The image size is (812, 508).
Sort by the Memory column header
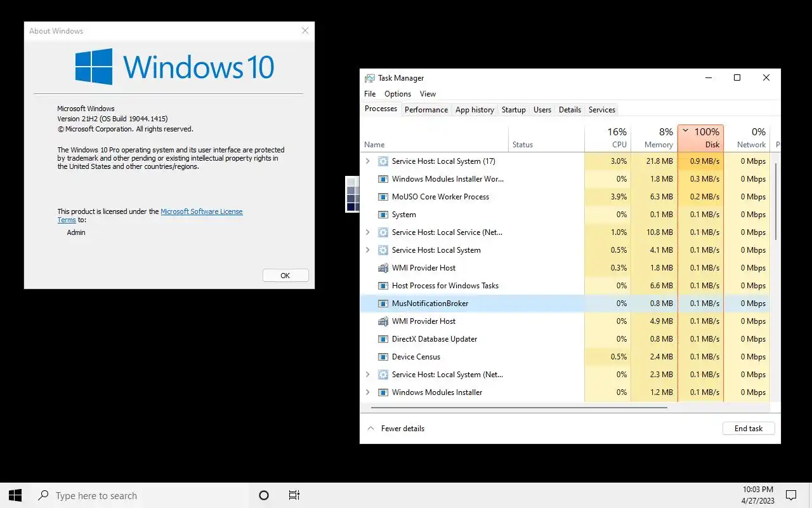(x=654, y=138)
